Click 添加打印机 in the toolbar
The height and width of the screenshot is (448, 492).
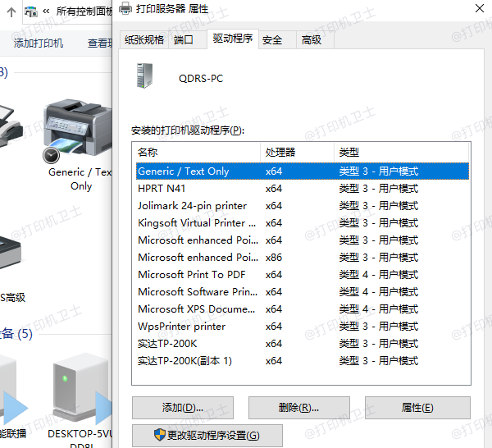click(39, 43)
